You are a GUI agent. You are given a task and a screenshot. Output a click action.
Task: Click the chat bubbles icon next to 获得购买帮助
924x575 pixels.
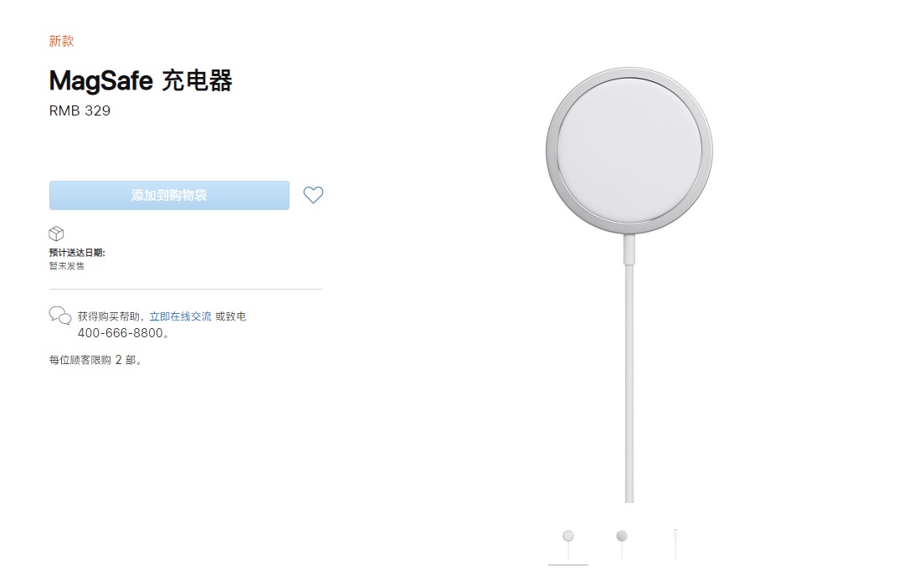coord(59,317)
